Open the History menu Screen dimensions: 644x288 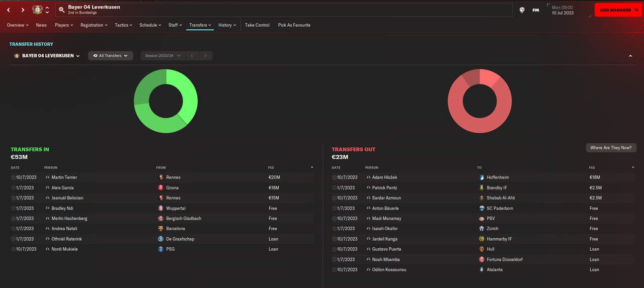tap(227, 25)
